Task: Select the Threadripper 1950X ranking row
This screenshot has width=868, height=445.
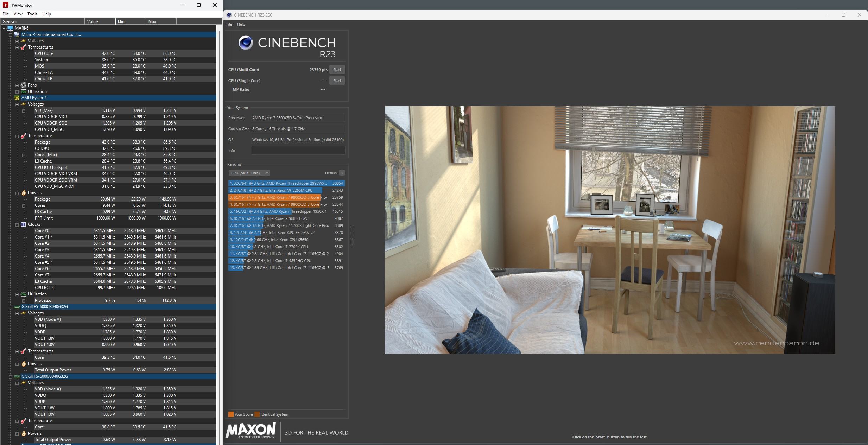Action: coord(286,211)
